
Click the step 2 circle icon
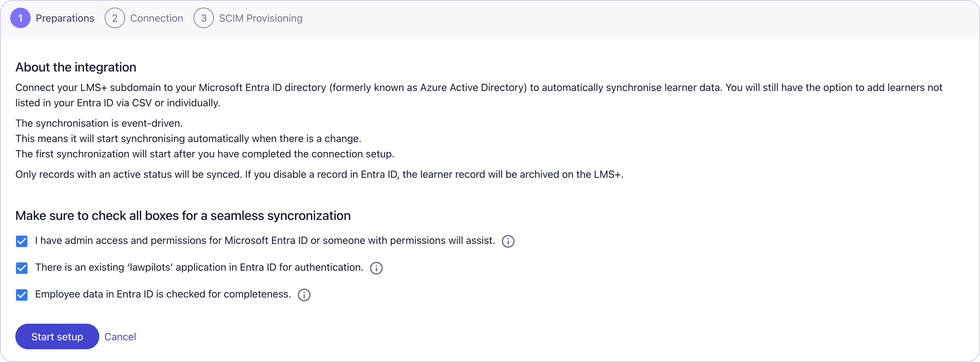[115, 18]
